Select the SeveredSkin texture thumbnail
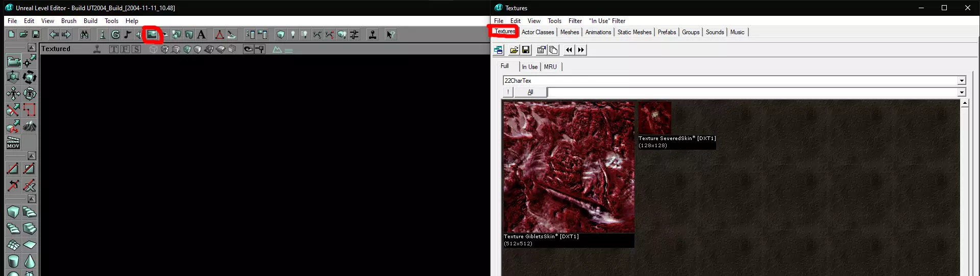980x276 pixels. 655,118
